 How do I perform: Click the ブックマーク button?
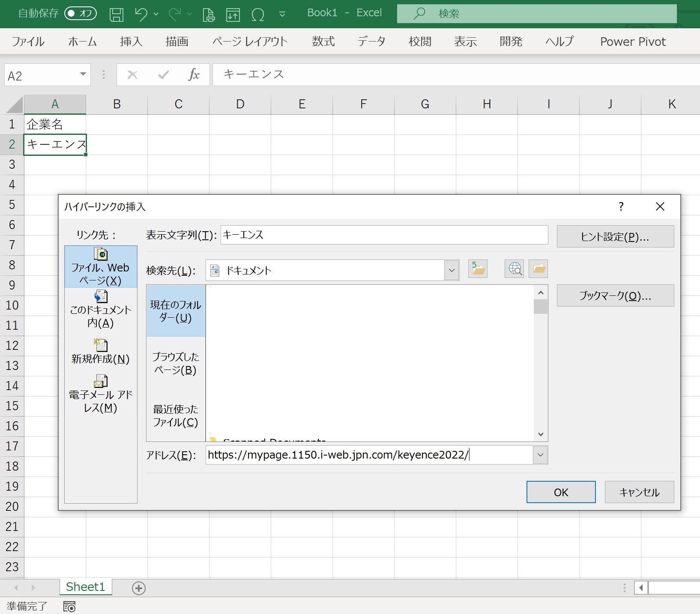click(x=615, y=295)
